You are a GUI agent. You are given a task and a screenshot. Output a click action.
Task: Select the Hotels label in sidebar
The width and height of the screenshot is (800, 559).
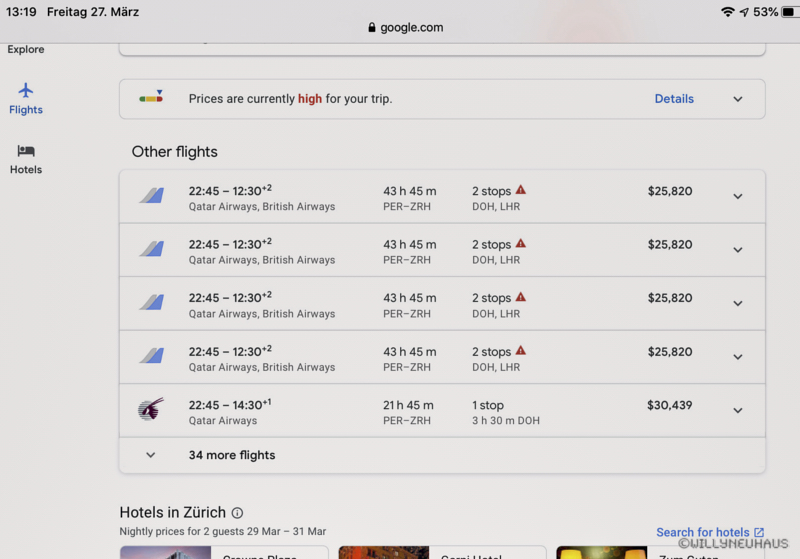click(x=26, y=170)
